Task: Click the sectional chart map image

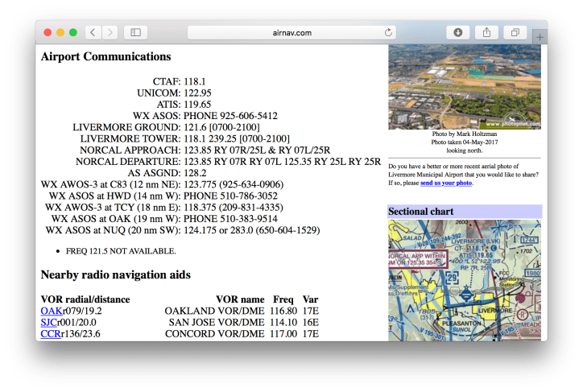Action: 465,280
